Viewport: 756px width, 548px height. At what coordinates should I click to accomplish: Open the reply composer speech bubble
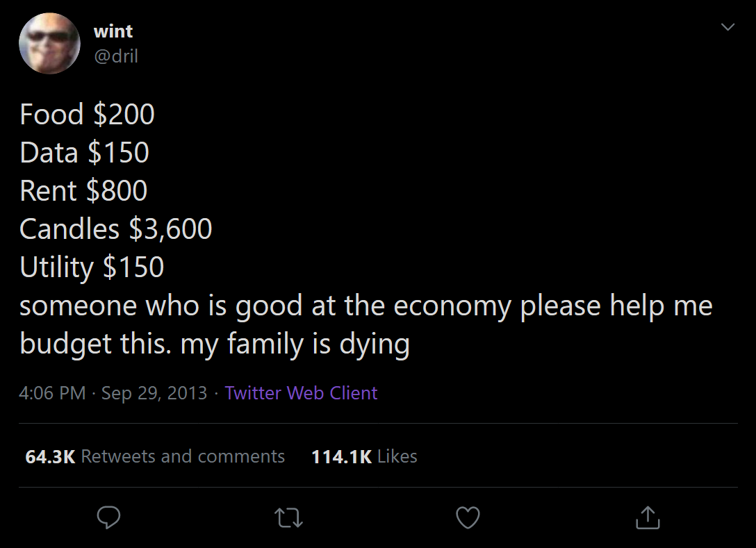[108, 517]
